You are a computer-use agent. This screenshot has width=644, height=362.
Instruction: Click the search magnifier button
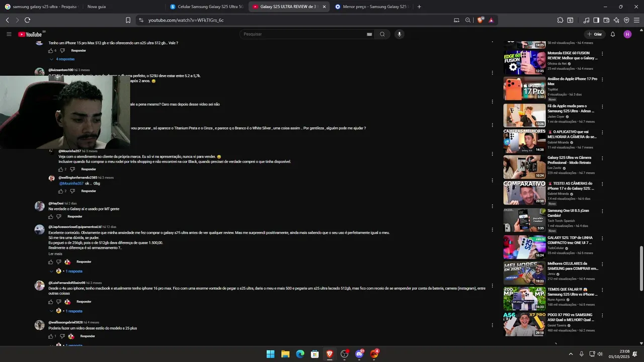click(x=382, y=34)
